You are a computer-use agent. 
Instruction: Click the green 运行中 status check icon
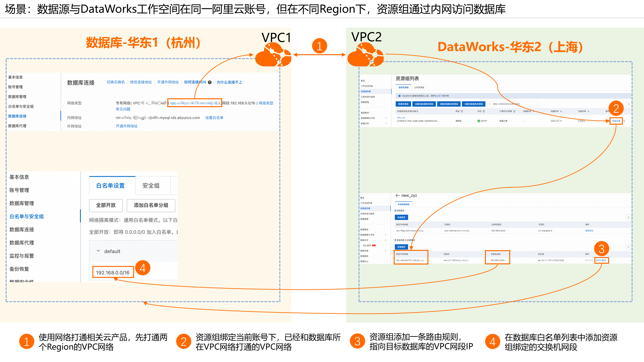[478, 121]
